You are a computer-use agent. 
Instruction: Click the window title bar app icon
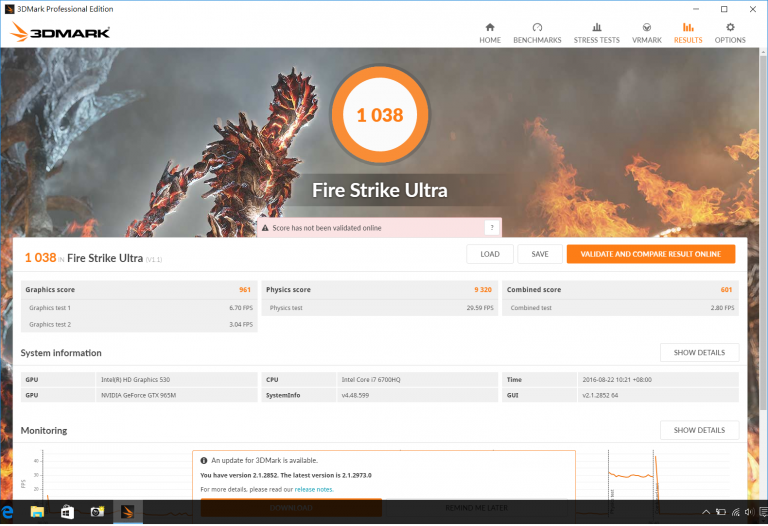point(9,9)
